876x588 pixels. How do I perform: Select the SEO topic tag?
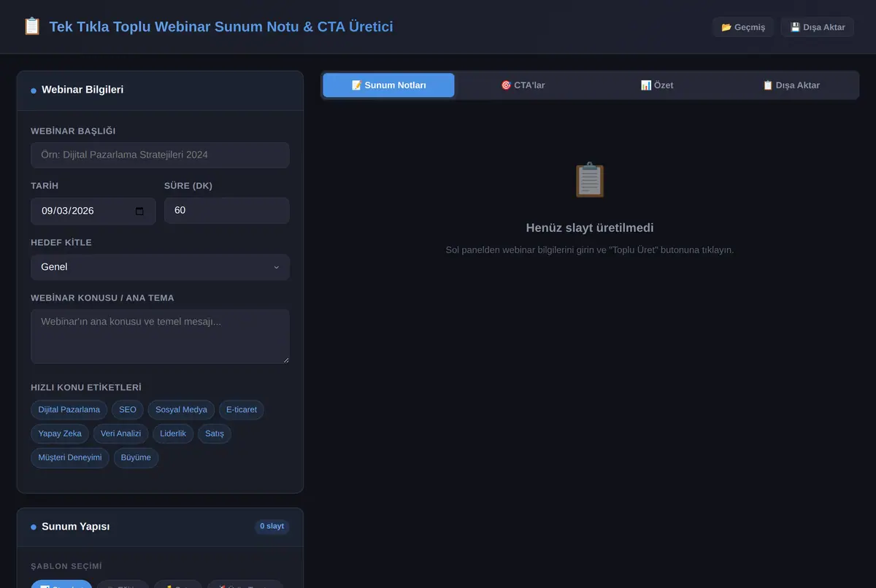(128, 410)
